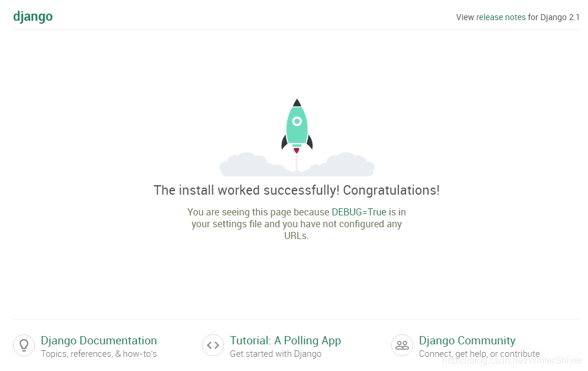Open the release notes link
The width and height of the screenshot is (588, 371).
[x=501, y=17]
